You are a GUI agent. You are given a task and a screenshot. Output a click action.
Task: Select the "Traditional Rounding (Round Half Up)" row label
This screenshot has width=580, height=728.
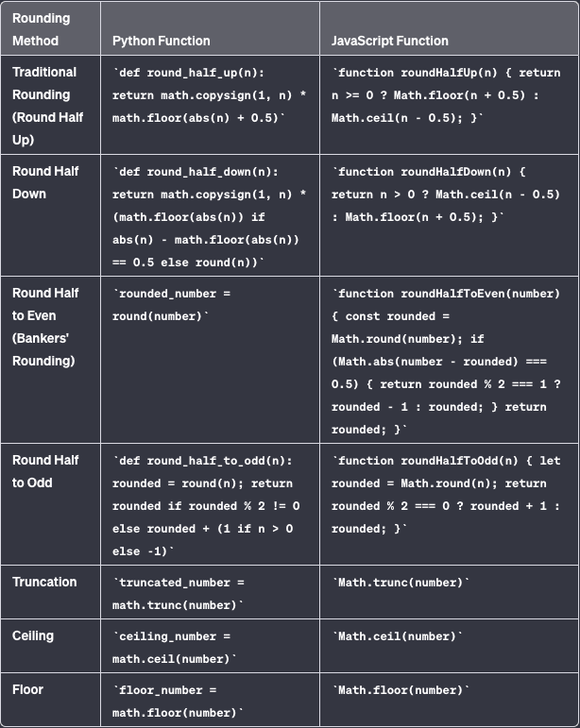coord(44,106)
